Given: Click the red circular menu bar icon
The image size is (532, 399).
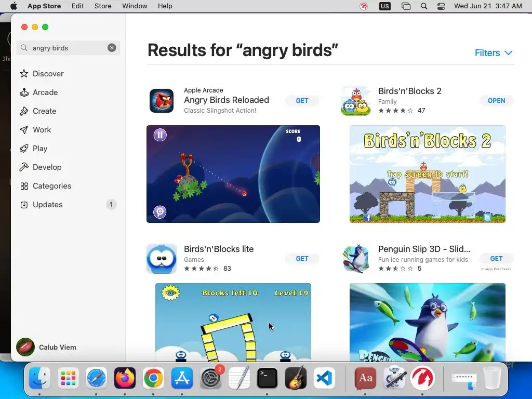Looking at the screenshot, I should 363,6.
